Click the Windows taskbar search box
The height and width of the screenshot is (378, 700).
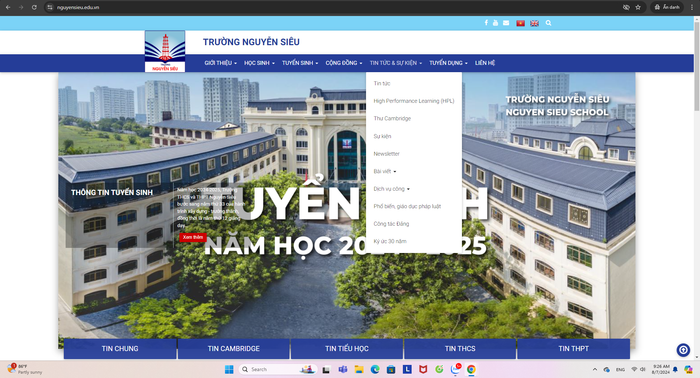[278, 370]
